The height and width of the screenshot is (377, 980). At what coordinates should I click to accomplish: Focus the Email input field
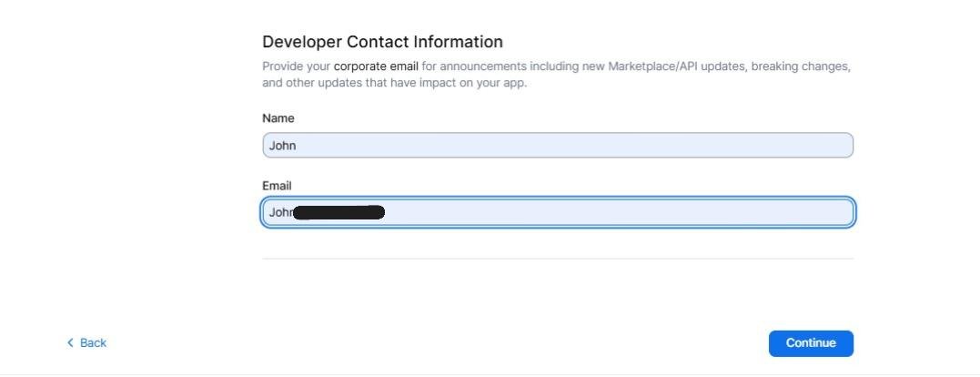pyautogui.click(x=557, y=212)
